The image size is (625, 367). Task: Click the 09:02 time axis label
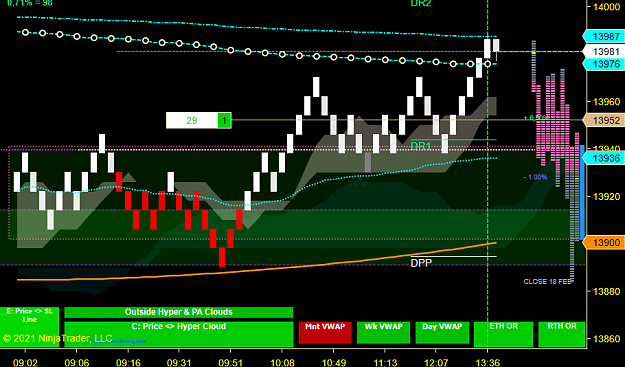pos(25,362)
